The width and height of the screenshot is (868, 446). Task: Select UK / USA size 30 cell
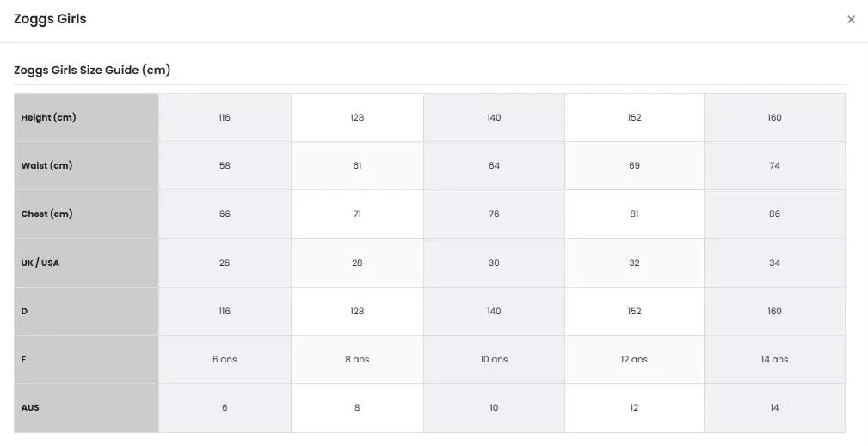point(494,263)
